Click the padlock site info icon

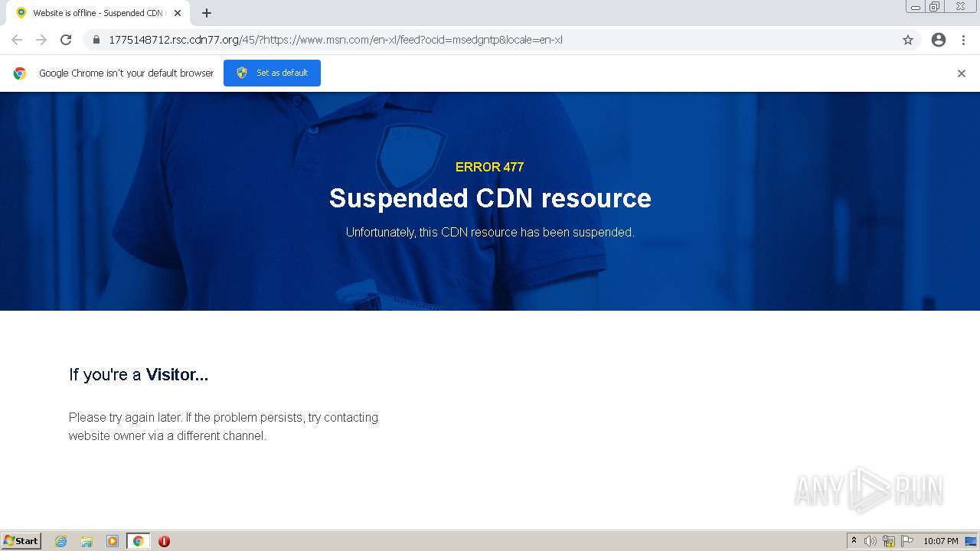point(96,40)
